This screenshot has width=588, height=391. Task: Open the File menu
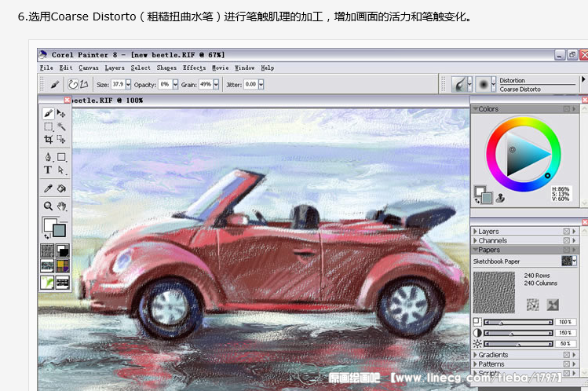pos(46,68)
